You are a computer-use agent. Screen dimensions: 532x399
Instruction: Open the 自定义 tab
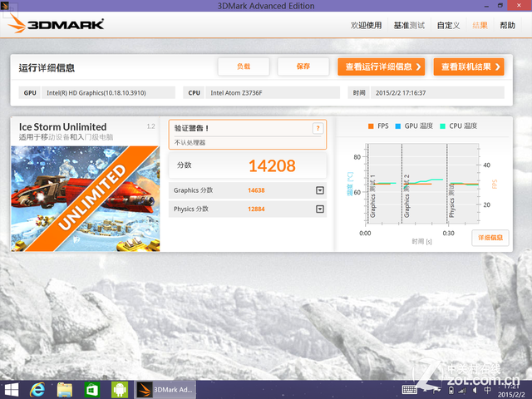[448, 26]
